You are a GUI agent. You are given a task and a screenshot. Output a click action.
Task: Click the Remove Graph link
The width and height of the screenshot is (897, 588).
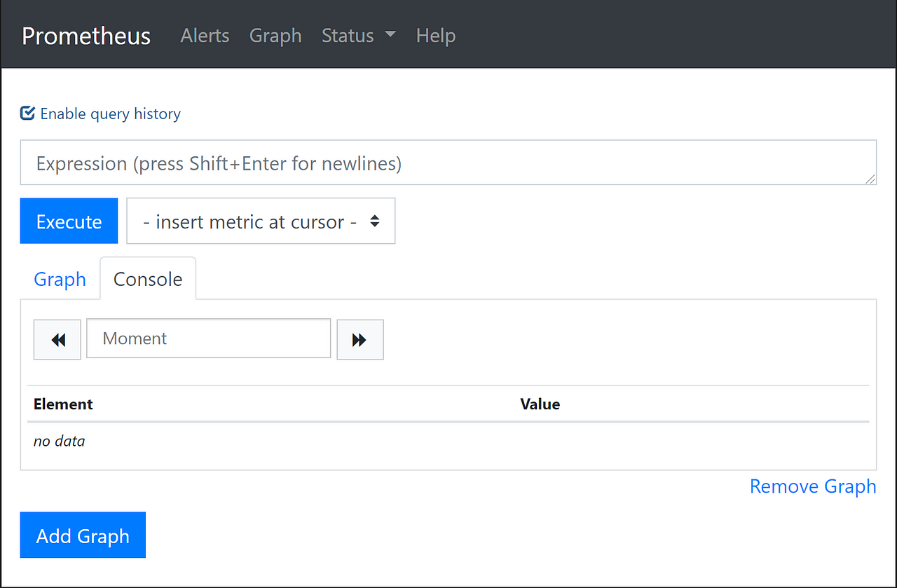(x=813, y=486)
